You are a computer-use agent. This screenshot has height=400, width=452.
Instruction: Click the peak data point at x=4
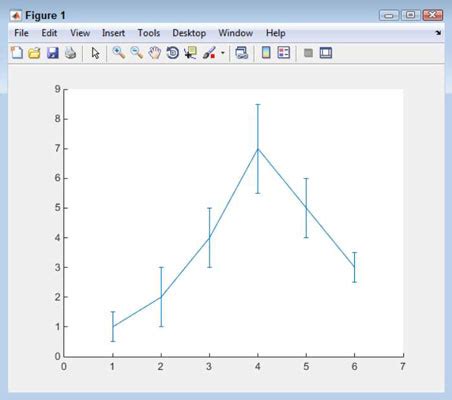coord(258,149)
